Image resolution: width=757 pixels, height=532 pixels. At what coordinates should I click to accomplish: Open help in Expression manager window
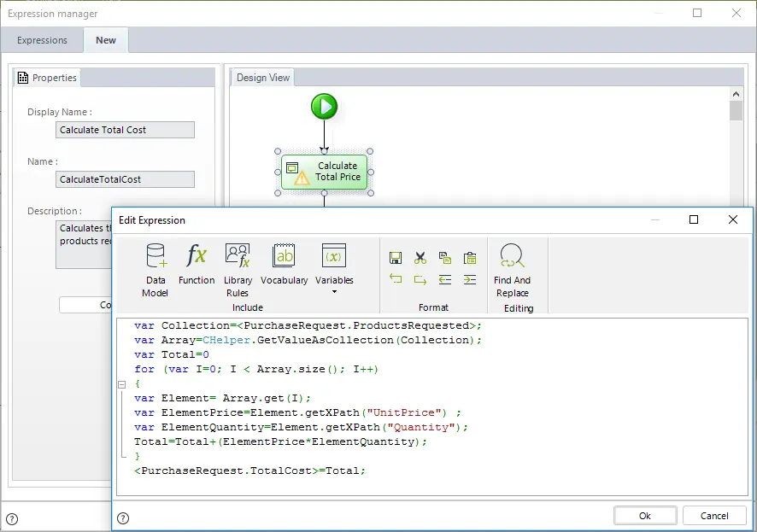click(12, 519)
